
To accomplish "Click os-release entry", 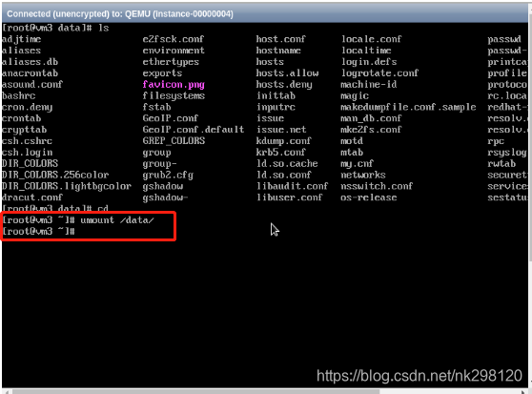I will (369, 197).
